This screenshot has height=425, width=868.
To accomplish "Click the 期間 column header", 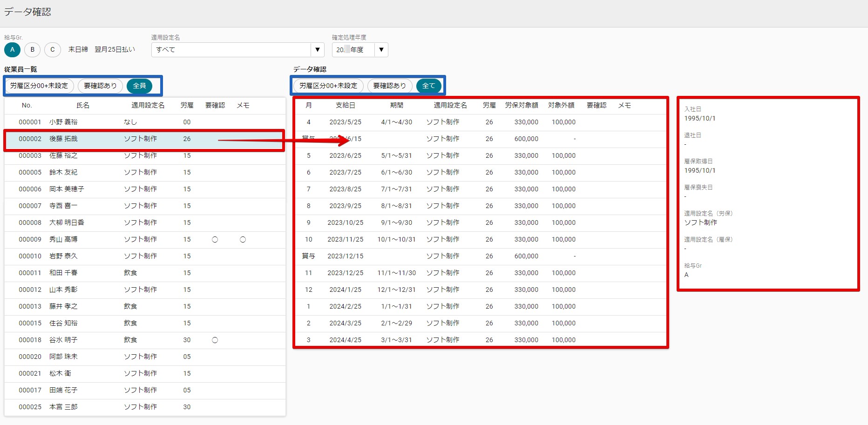I will click(x=397, y=106).
